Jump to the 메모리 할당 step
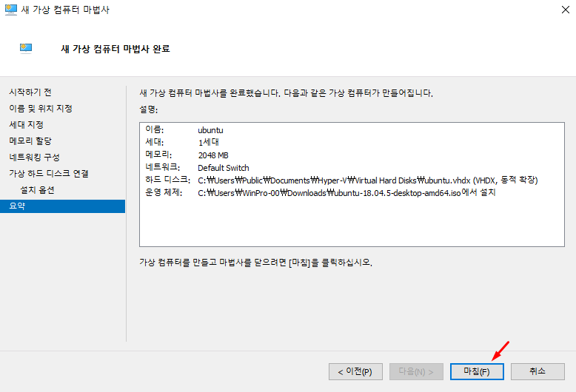Image resolution: width=576 pixels, height=392 pixels. [x=30, y=141]
